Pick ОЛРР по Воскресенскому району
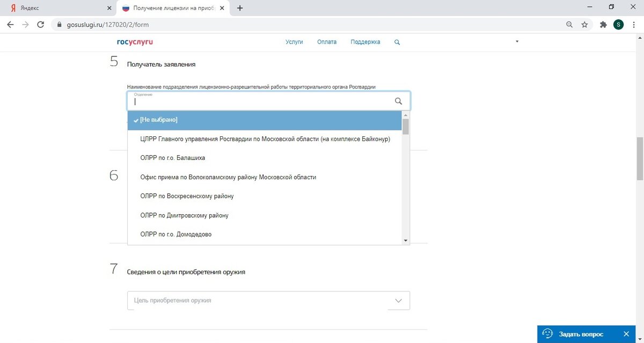This screenshot has height=343, width=644. 265,196
